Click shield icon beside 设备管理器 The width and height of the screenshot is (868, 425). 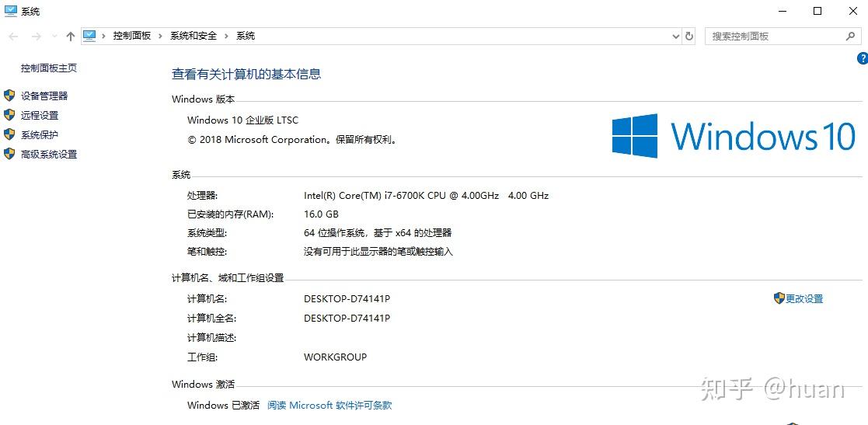point(9,96)
